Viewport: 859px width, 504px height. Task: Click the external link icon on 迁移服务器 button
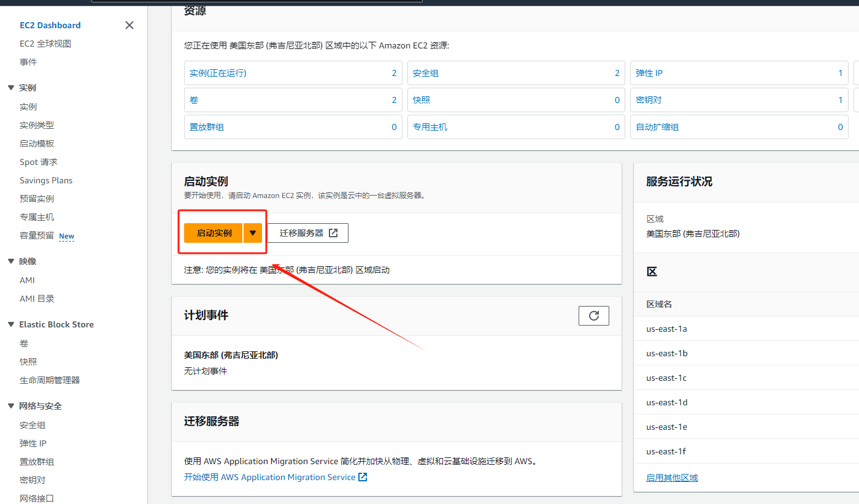coord(333,233)
